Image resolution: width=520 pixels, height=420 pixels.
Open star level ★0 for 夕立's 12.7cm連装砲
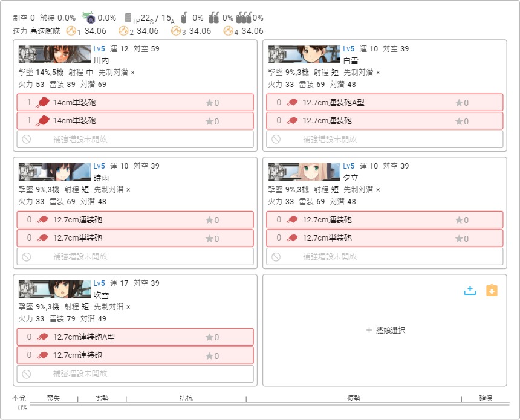point(462,220)
